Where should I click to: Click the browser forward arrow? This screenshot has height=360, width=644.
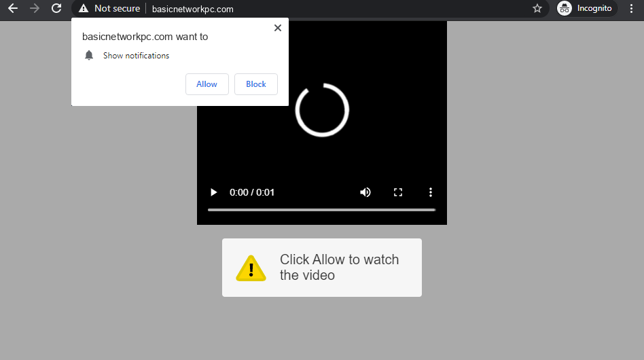click(x=35, y=9)
